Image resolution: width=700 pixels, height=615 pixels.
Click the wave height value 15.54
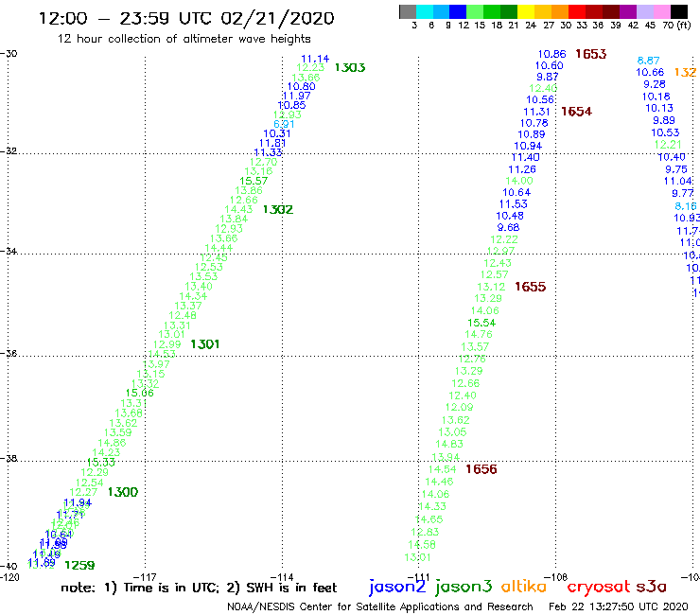(x=481, y=323)
